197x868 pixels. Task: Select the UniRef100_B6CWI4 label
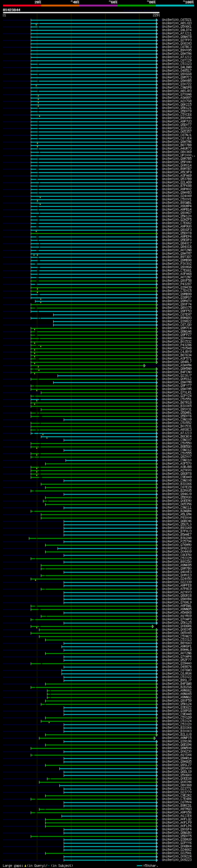coord(176,436)
